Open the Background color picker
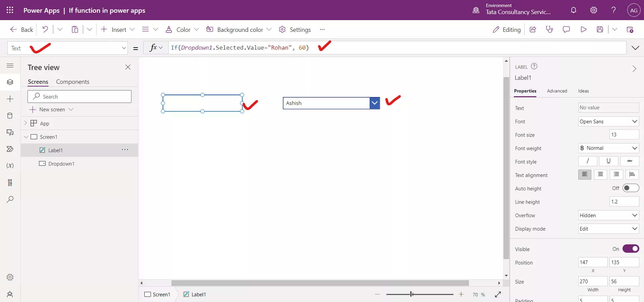Screen dimensions: 644x302 238,29
